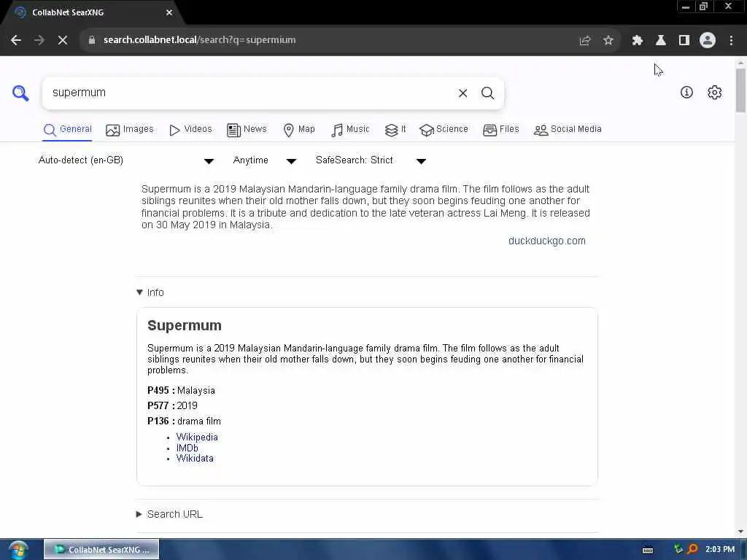Bookmark this page with star
This screenshot has width=747, height=560.
[x=608, y=41]
